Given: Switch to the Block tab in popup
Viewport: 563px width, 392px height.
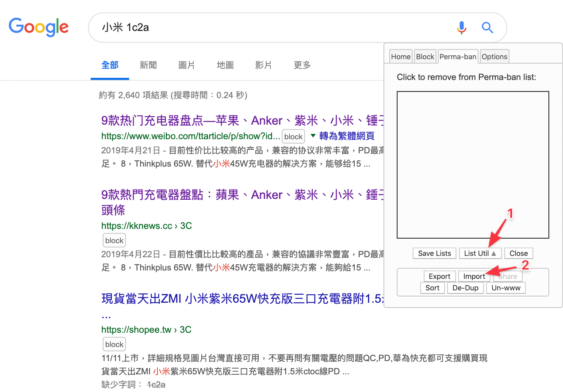Looking at the screenshot, I should (425, 57).
